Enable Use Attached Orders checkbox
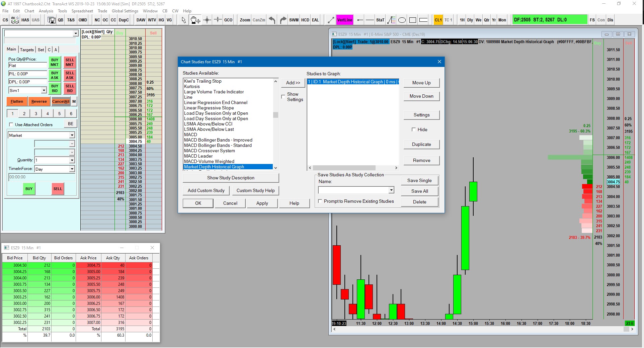 click(x=11, y=124)
